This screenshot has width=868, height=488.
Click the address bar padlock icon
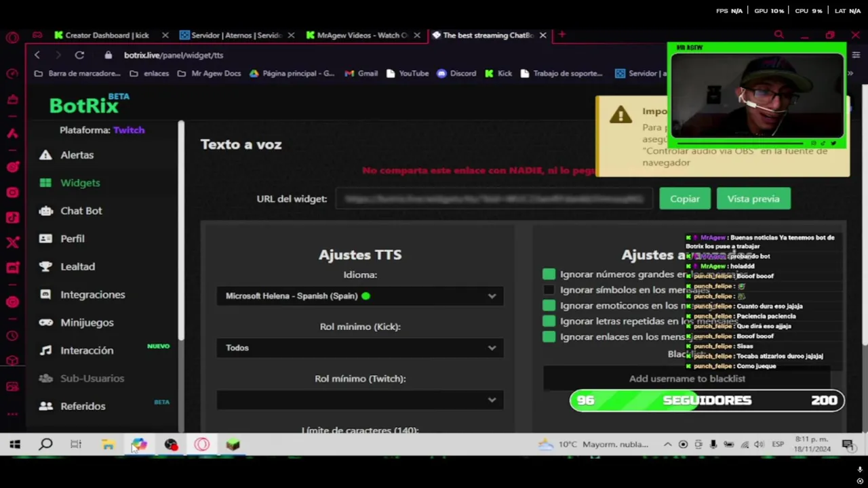[108, 55]
